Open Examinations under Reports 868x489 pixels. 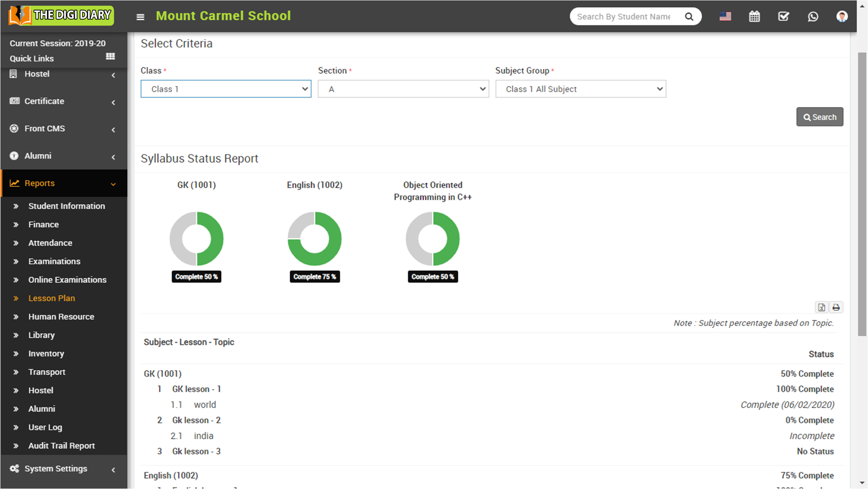click(54, 261)
